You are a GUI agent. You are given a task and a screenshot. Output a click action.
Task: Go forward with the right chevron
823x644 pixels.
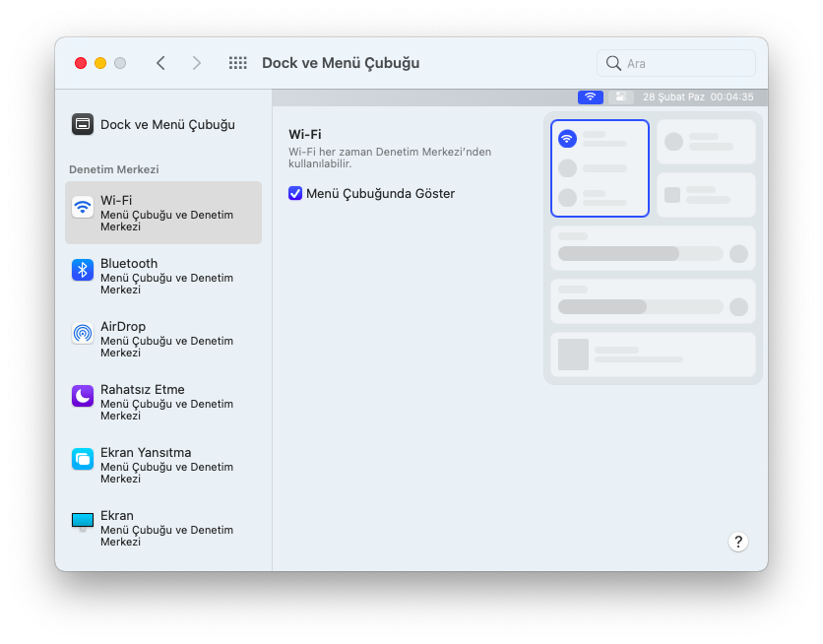[197, 63]
